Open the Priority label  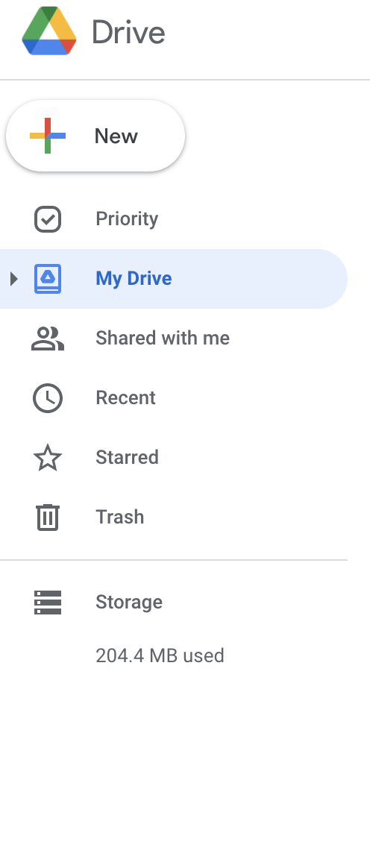[x=127, y=219]
